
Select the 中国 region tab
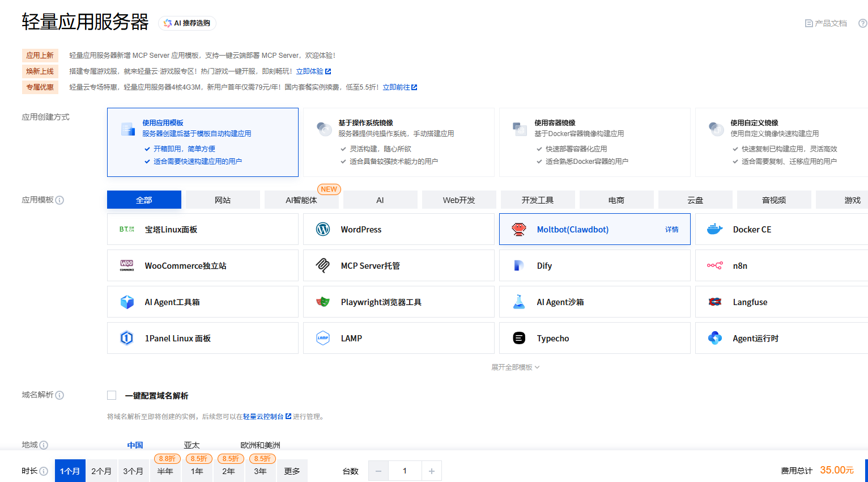pyautogui.click(x=135, y=445)
